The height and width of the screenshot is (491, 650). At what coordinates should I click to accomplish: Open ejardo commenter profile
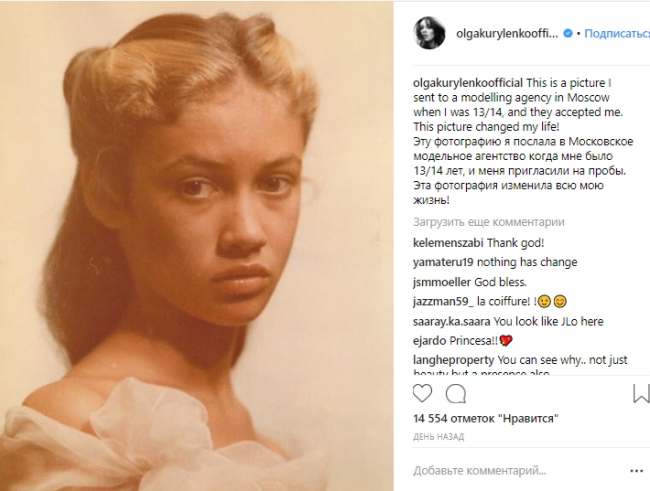pos(431,341)
